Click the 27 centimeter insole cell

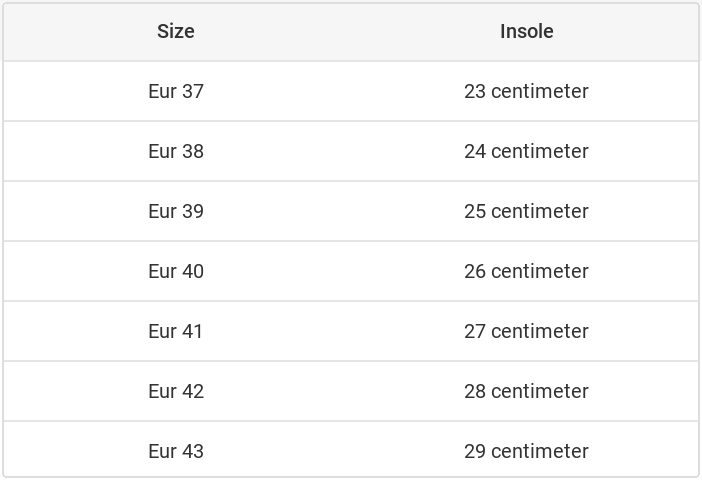tap(526, 331)
